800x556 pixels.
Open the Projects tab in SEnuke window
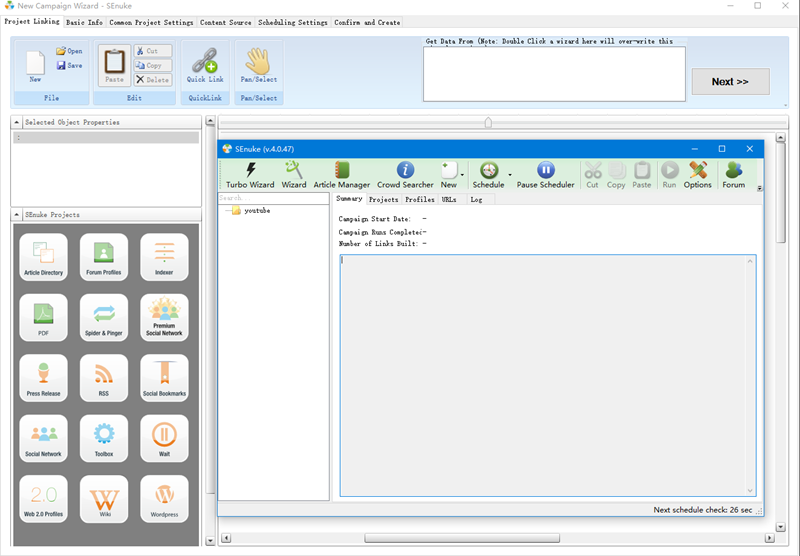[x=383, y=199]
